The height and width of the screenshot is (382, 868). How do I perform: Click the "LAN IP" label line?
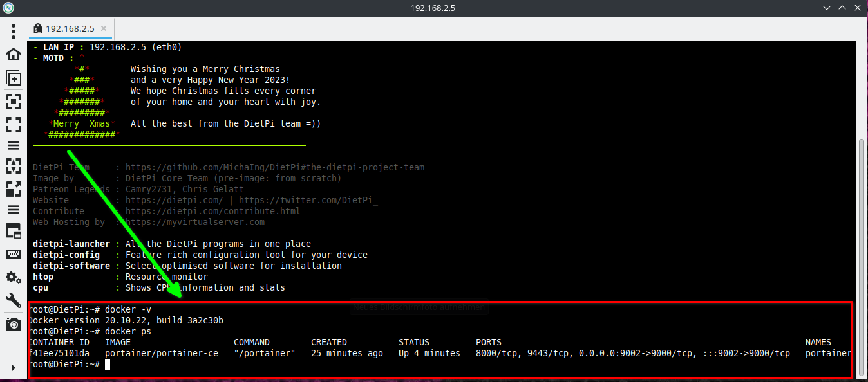click(108, 47)
